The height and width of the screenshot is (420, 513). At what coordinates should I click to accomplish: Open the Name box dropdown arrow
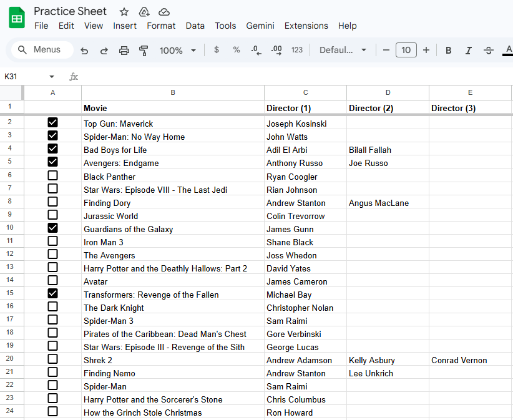coord(52,77)
